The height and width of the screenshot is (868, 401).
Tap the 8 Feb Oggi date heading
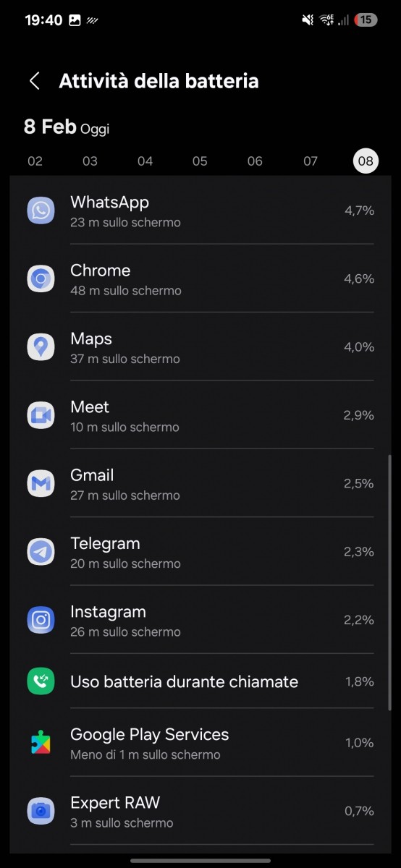(67, 127)
